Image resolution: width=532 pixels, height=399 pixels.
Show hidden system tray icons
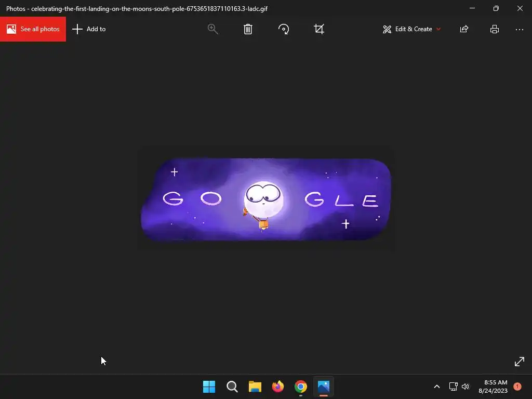pyautogui.click(x=437, y=387)
